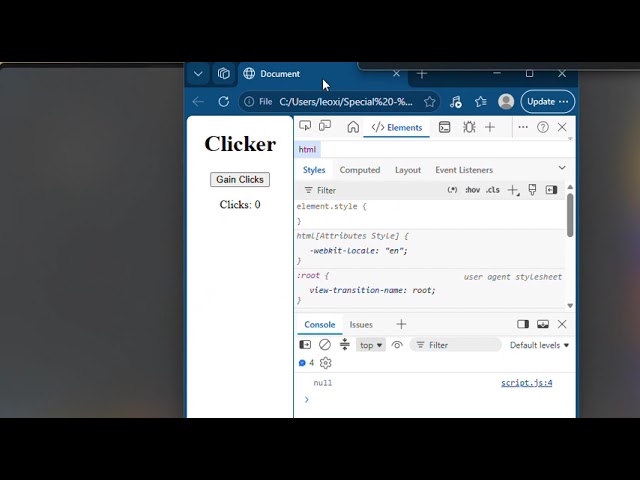Focus the console Filter field
Viewport: 640px width, 480px height.
click(x=456, y=345)
